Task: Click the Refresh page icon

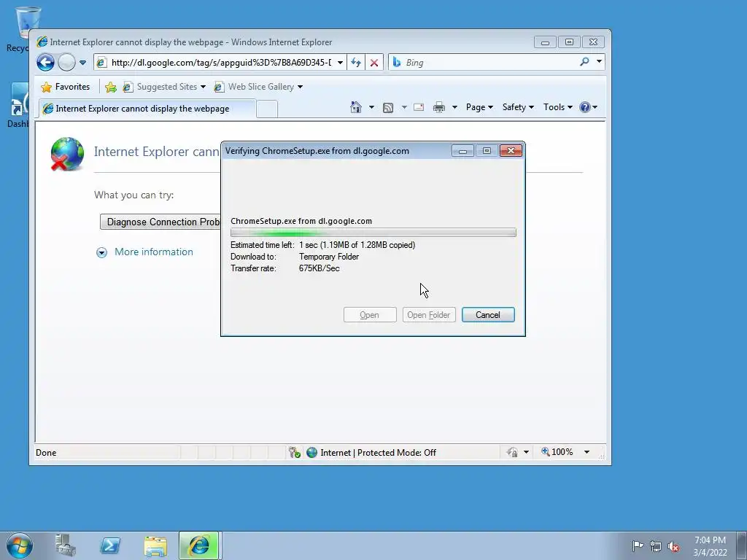Action: click(356, 63)
